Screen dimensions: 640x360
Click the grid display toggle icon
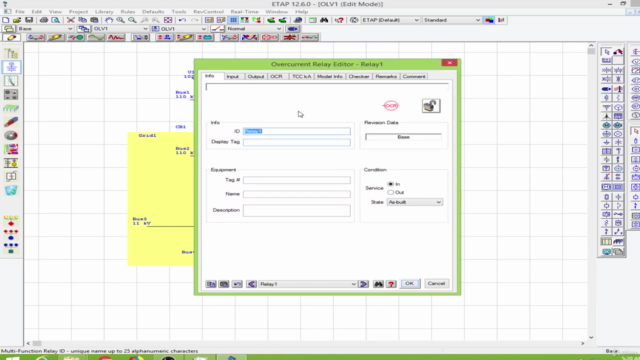[x=233, y=20]
